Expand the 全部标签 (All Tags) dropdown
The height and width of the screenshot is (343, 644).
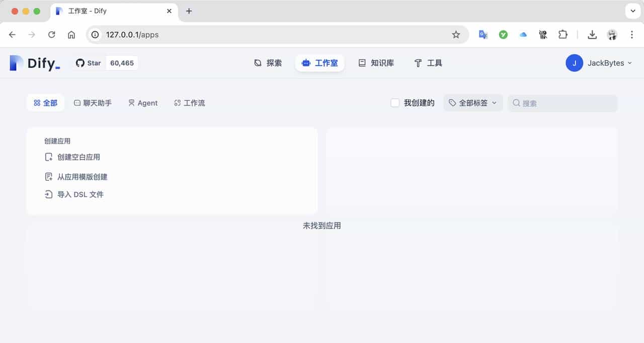472,103
